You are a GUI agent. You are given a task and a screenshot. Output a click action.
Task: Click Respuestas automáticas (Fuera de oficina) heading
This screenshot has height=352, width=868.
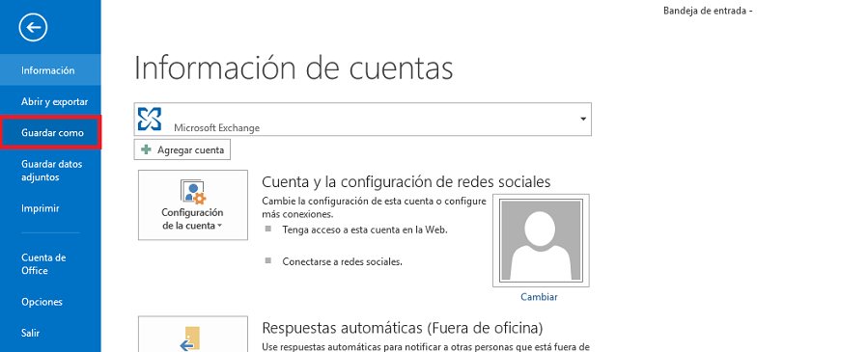(402, 328)
